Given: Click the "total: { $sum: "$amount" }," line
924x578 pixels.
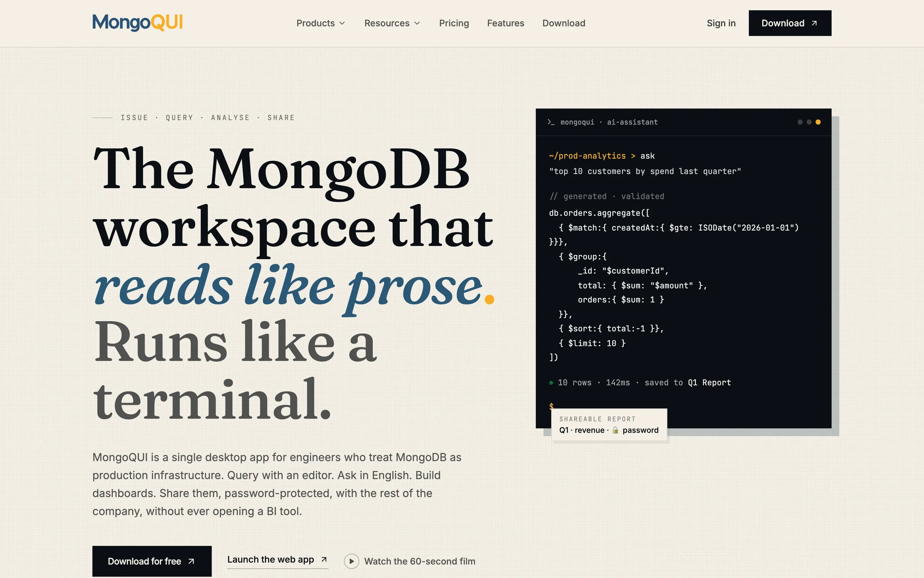Looking at the screenshot, I should [x=642, y=285].
